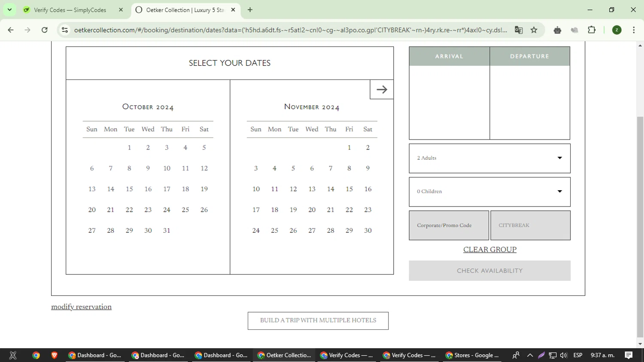The image size is (644, 362).
Task: Open the browser tab search chevron
Action: [x=9, y=9]
